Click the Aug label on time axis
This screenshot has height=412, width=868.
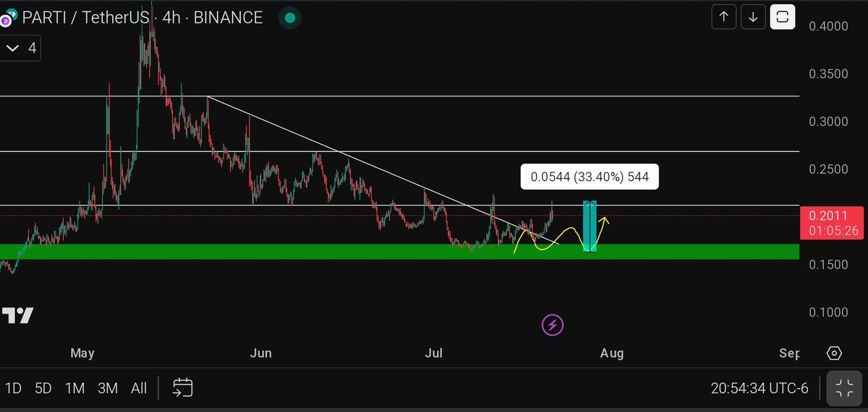(612, 353)
